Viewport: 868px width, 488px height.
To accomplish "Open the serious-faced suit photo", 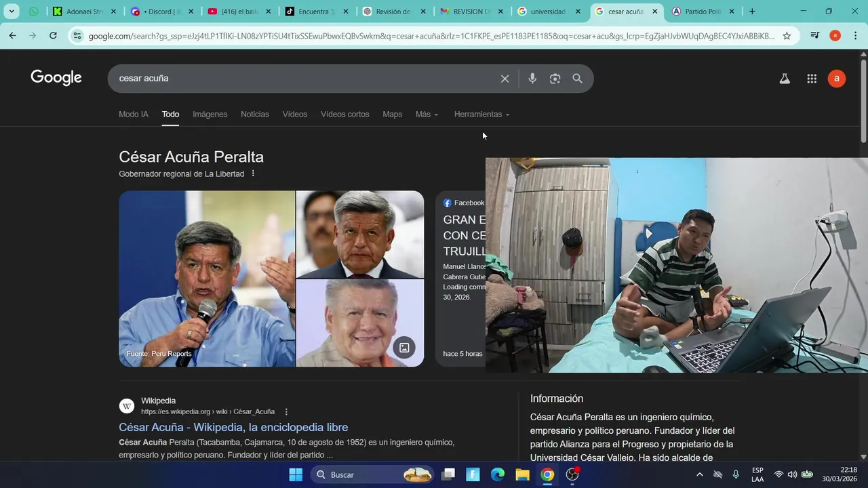I will (x=360, y=234).
